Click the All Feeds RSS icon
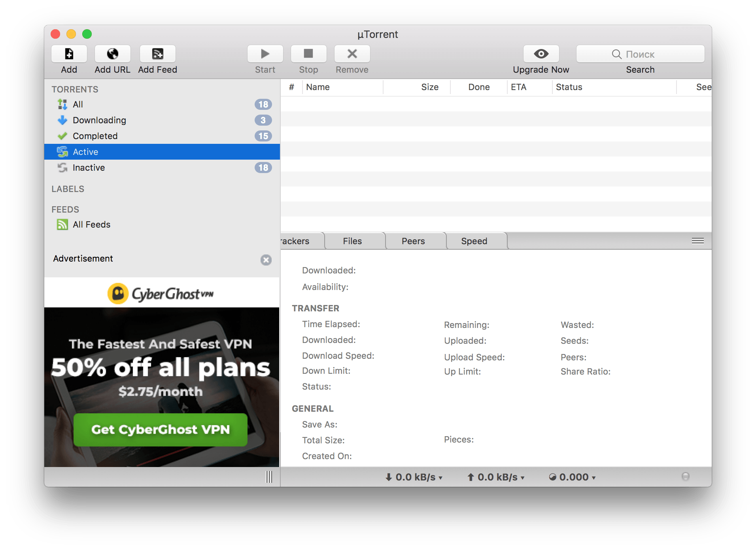 point(62,224)
